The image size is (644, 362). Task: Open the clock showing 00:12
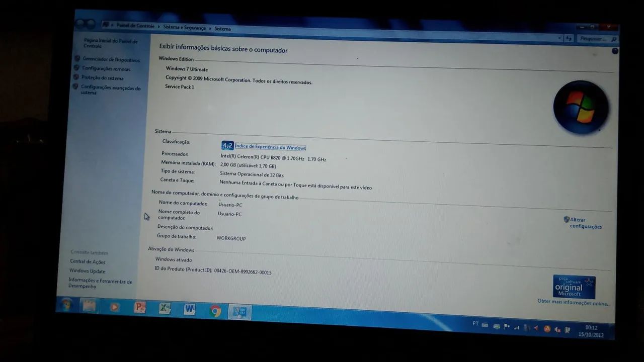pos(591,331)
